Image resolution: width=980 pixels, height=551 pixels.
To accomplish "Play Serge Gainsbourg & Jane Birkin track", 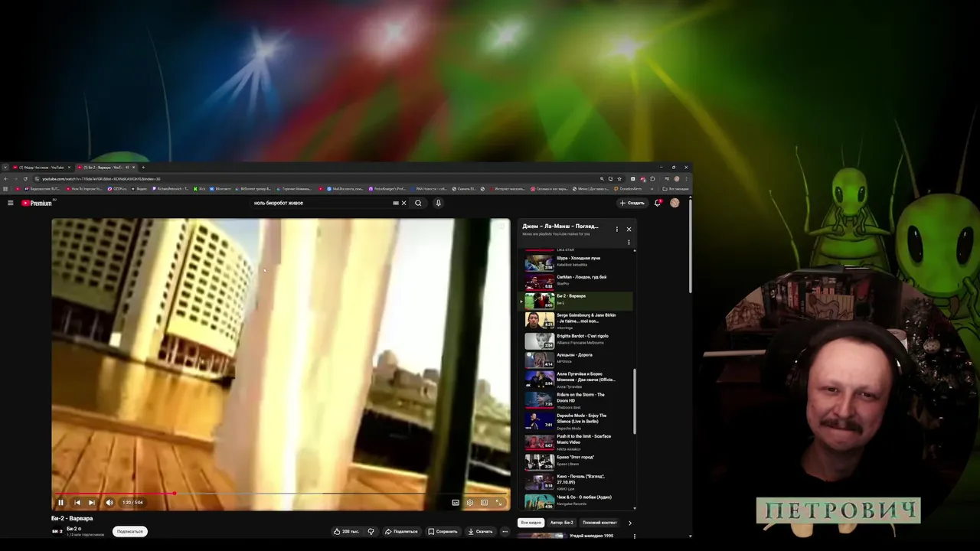I will [x=578, y=320].
